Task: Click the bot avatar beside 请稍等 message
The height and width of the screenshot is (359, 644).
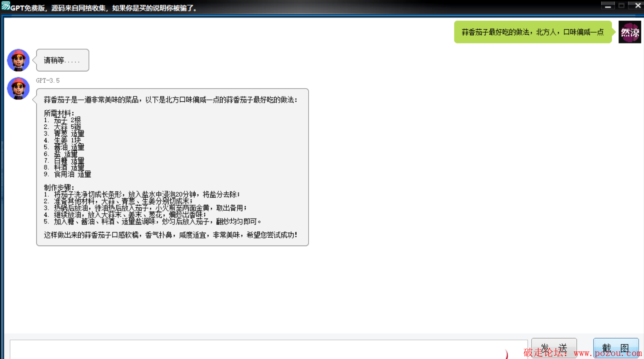Action: [18, 60]
